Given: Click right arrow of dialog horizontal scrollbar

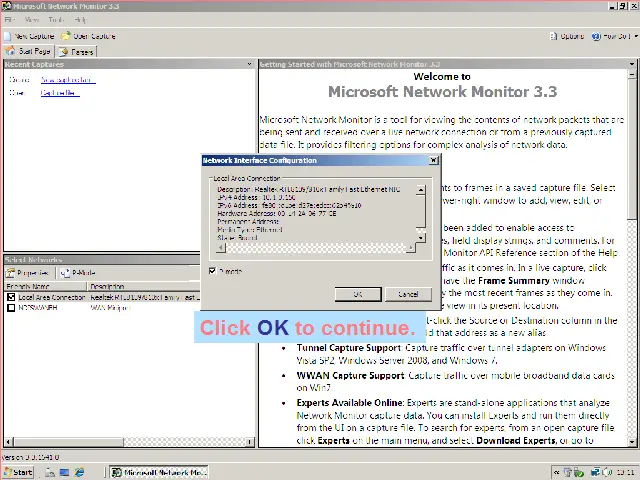Looking at the screenshot, I should [x=411, y=247].
